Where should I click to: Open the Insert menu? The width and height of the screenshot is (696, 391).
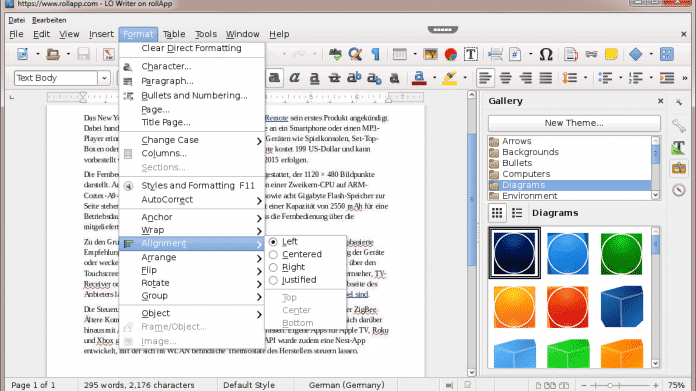pyautogui.click(x=101, y=34)
